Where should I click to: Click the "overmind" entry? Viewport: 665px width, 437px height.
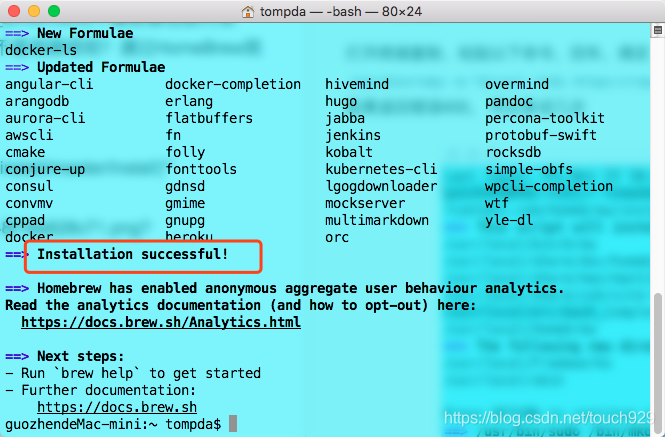[517, 84]
